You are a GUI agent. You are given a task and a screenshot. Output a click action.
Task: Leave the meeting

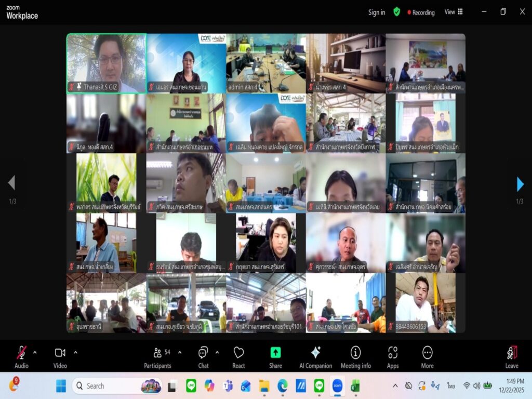pyautogui.click(x=512, y=355)
